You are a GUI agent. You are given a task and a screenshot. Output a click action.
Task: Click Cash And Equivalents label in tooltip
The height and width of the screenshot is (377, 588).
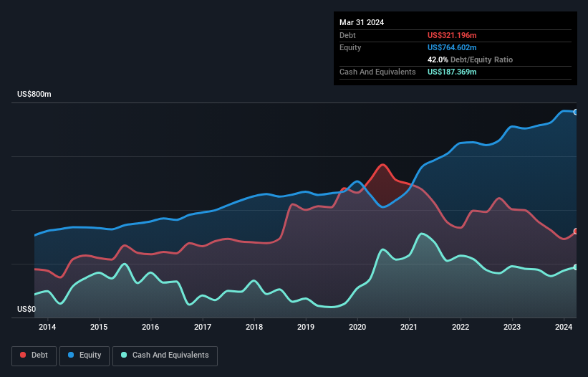(377, 72)
